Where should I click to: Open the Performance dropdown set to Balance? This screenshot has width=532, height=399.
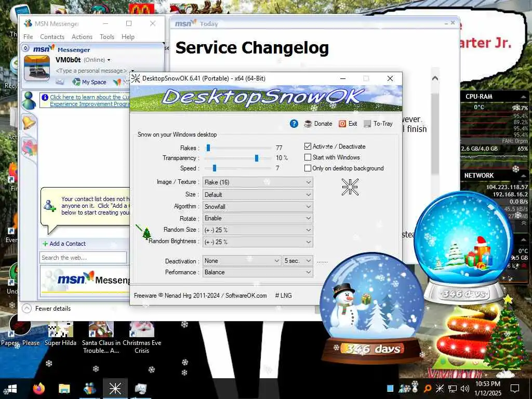(258, 272)
